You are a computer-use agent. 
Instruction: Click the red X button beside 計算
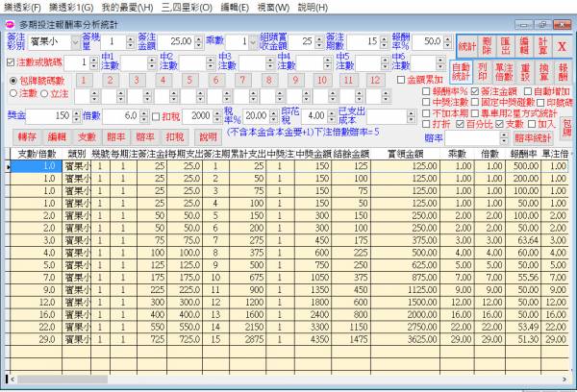point(562,44)
